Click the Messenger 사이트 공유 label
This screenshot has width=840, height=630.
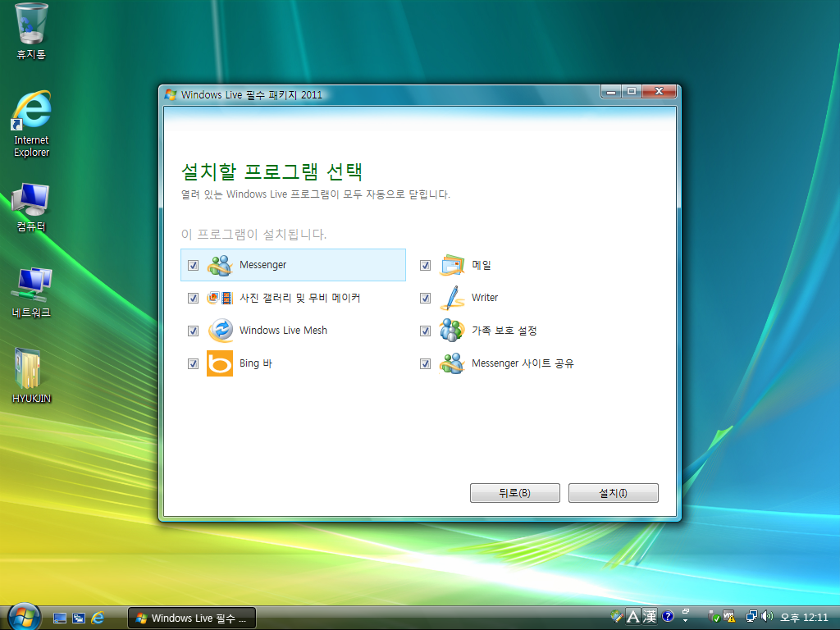tap(523, 363)
